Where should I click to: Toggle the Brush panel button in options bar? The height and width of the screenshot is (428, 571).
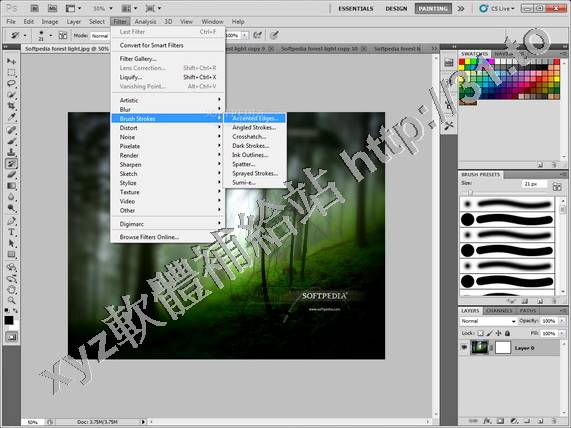click(x=63, y=36)
